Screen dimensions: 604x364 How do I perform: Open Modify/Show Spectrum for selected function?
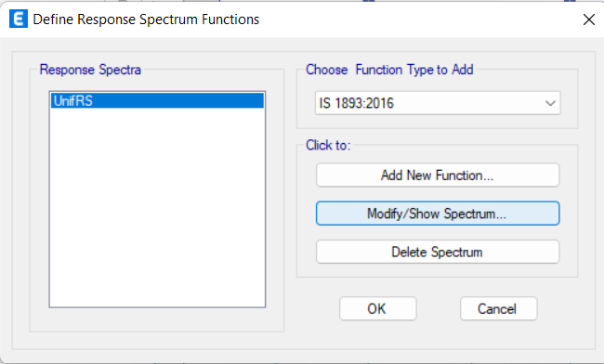[x=438, y=214]
